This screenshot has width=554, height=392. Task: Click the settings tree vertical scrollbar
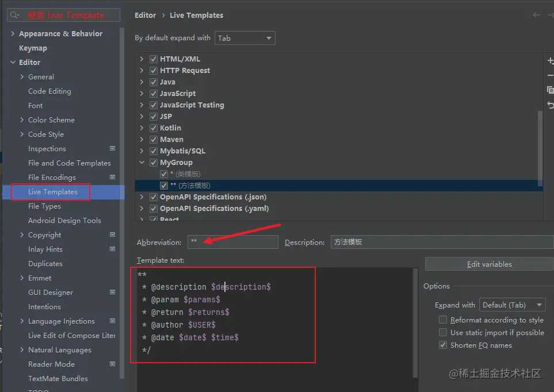122,203
